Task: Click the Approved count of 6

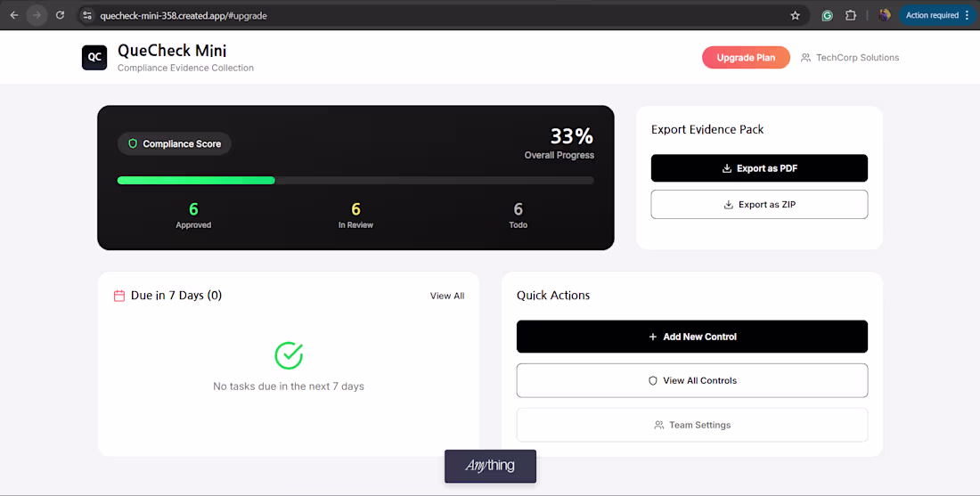Action: 193,208
